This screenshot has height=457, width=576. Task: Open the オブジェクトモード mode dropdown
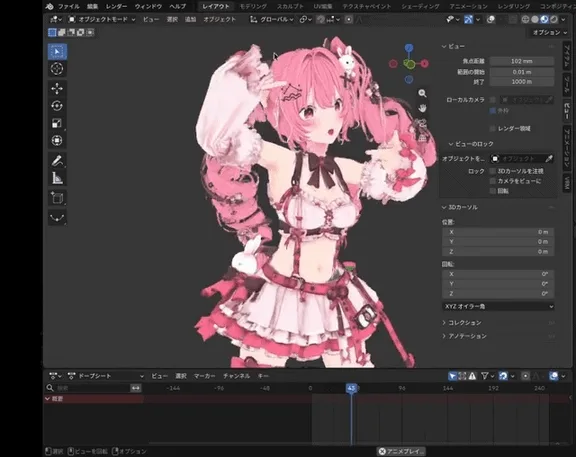pos(102,19)
